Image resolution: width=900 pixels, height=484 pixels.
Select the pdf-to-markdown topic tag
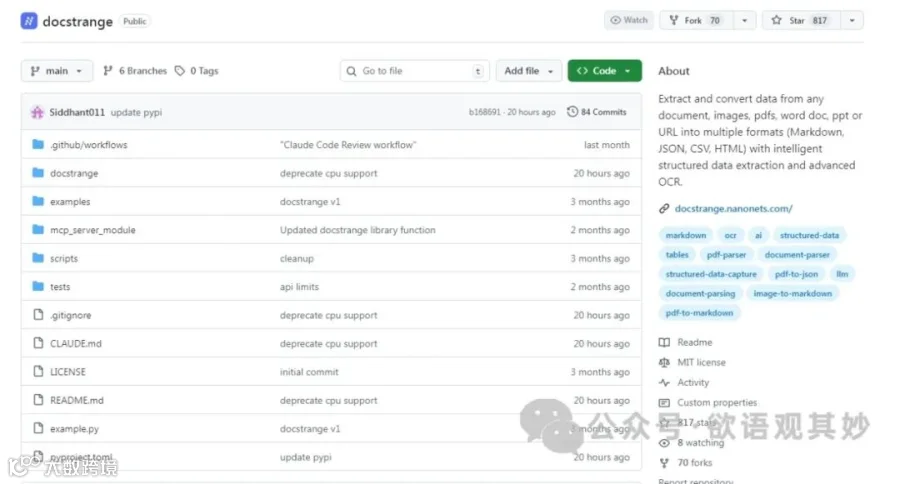(x=699, y=313)
